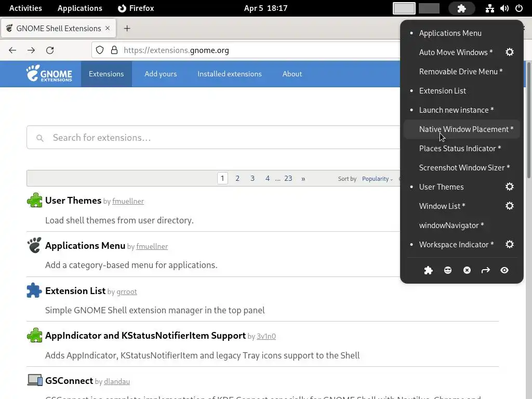Image resolution: width=532 pixels, height=399 pixels.
Task: Click Firefox forward arrow
Action: pyautogui.click(x=31, y=50)
